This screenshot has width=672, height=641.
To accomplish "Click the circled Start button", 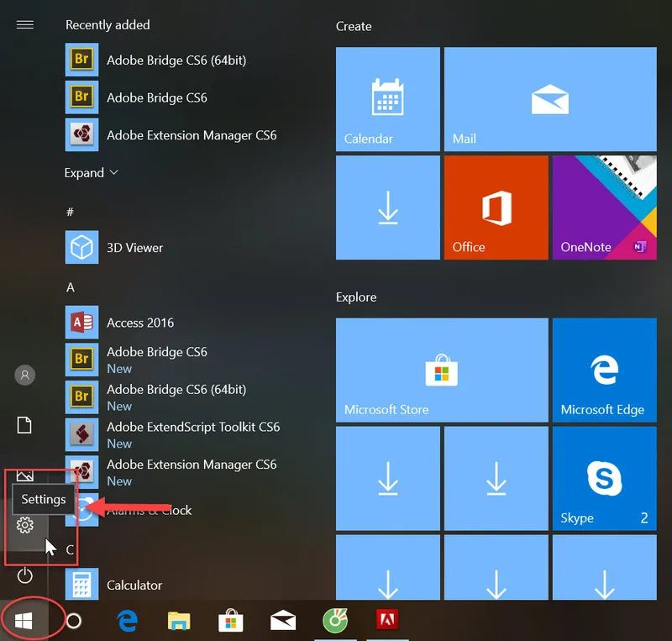I will point(23,619).
